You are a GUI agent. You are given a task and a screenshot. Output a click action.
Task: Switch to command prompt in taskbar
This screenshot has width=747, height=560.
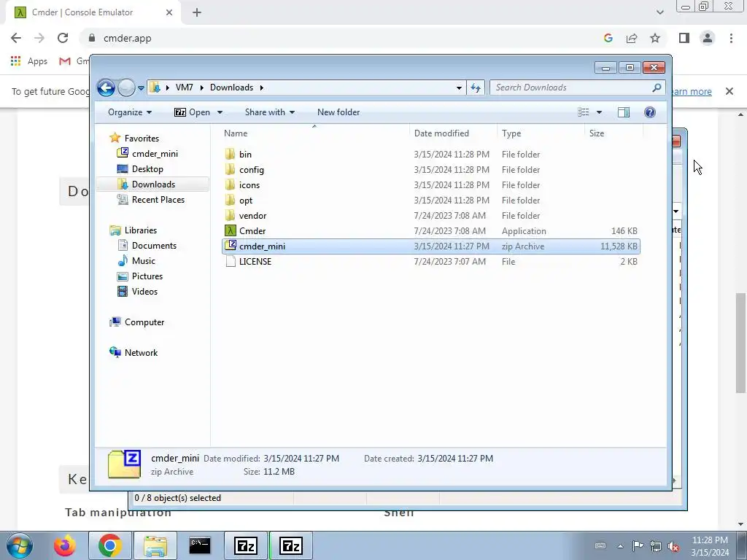tap(200, 545)
